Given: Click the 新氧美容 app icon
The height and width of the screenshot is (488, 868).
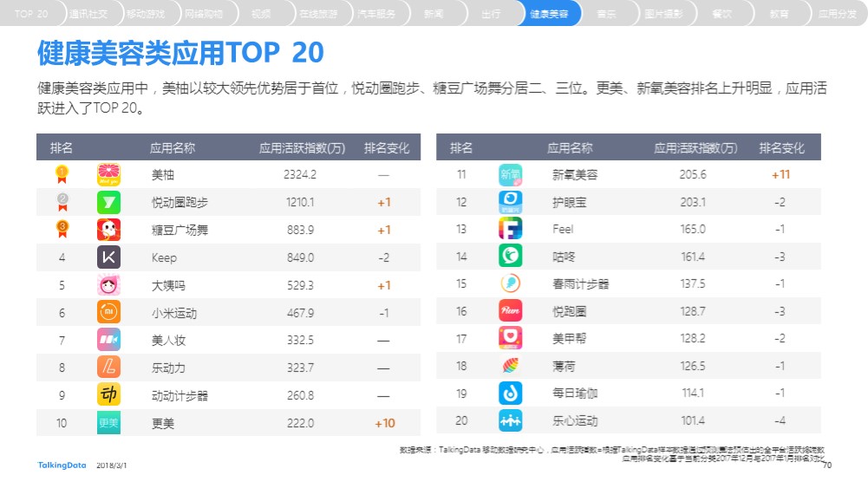Looking at the screenshot, I should (x=510, y=175).
